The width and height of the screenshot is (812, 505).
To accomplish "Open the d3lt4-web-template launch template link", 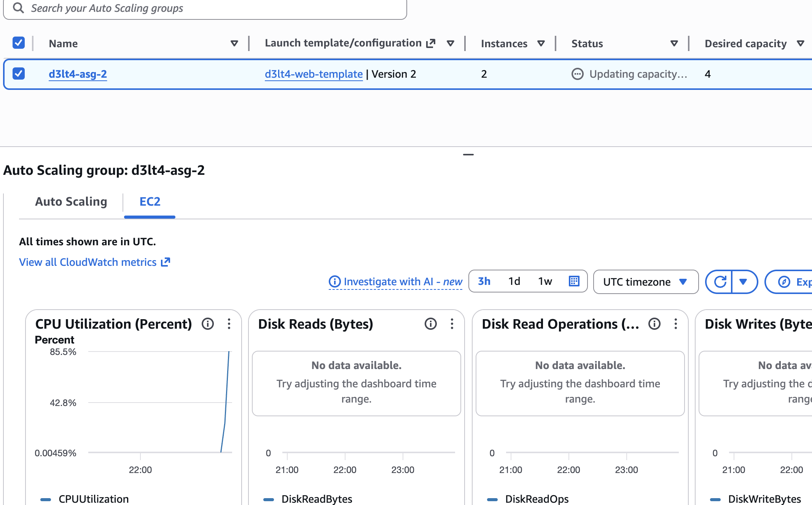I will [x=314, y=74].
